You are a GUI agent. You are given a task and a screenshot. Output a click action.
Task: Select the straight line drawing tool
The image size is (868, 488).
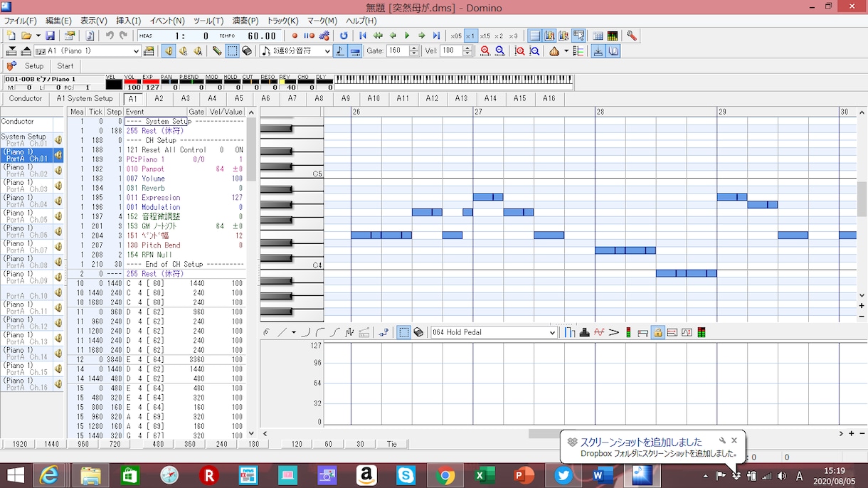point(282,332)
